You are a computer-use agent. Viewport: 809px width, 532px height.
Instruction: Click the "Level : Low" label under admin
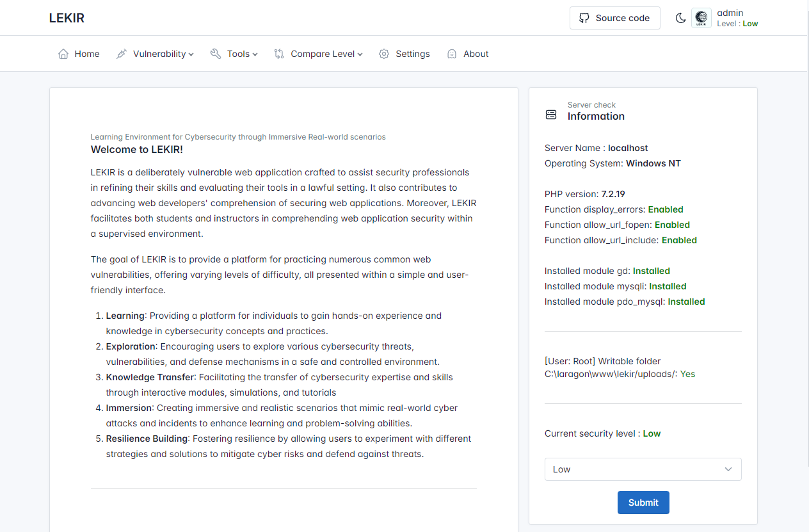coord(738,24)
